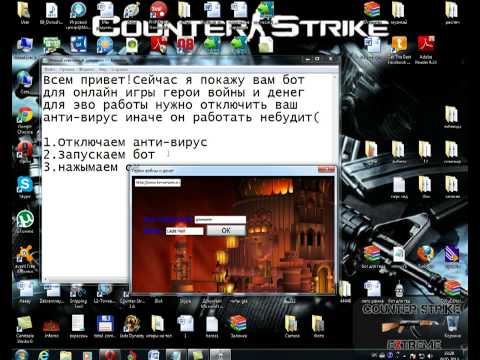Viewport: 480px width, 360px height.
Task: Switch to Chrome on the taskbar
Action: 132,355
